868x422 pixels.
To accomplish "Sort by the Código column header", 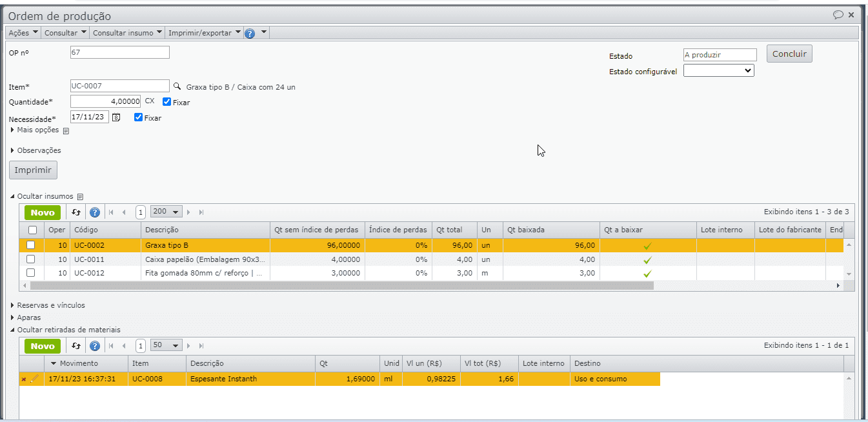I will [x=106, y=230].
